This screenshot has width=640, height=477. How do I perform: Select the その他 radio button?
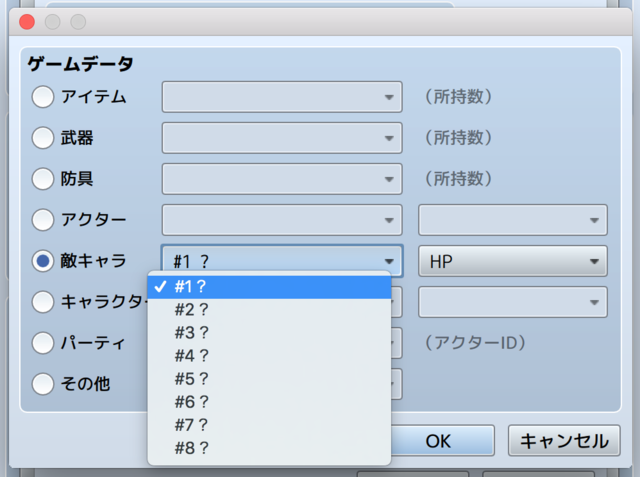(43, 384)
